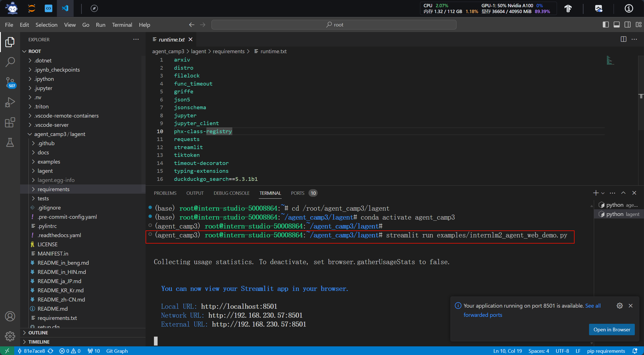Switch to the PORTS panel tab
This screenshot has height=355, width=644.
[298, 193]
